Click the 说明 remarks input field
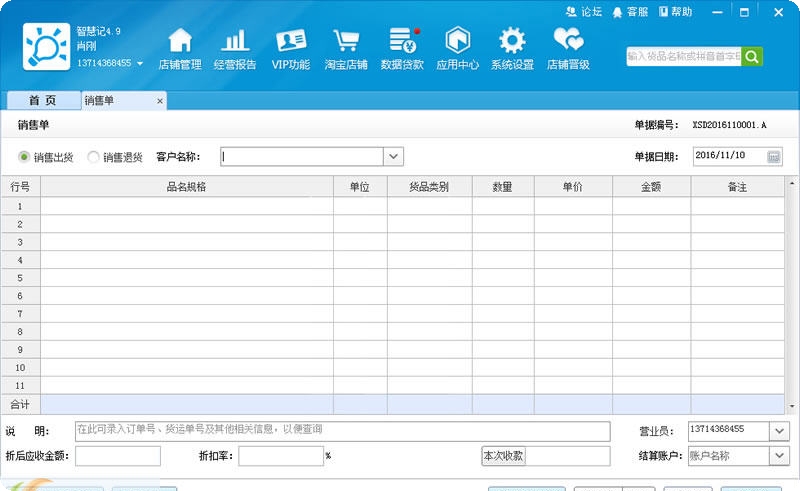This screenshot has height=491, width=800. (x=342, y=431)
